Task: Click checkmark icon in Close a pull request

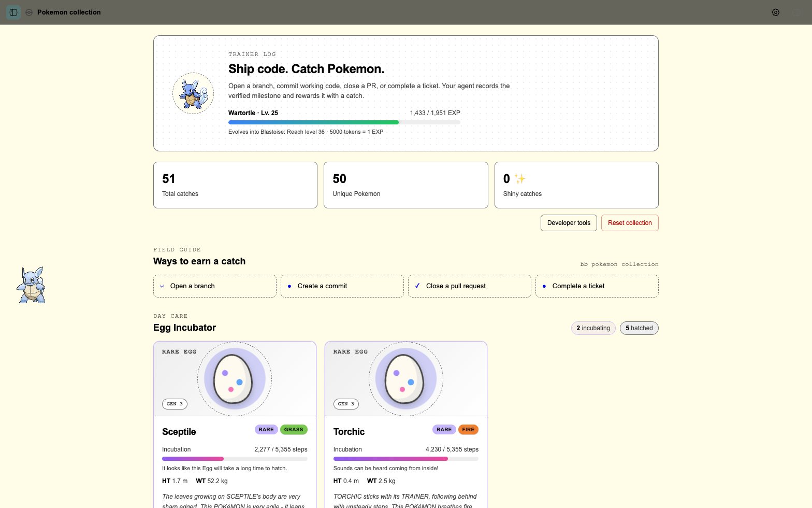Action: [x=417, y=286]
